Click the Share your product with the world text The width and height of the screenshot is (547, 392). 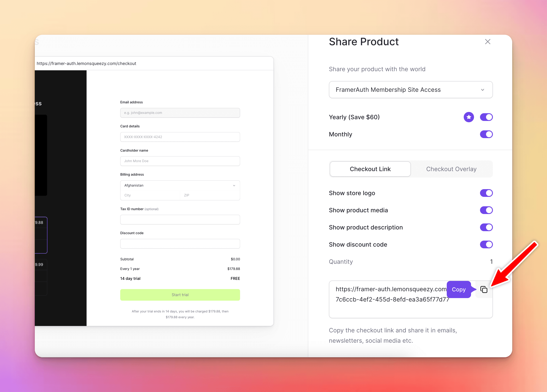(377, 69)
